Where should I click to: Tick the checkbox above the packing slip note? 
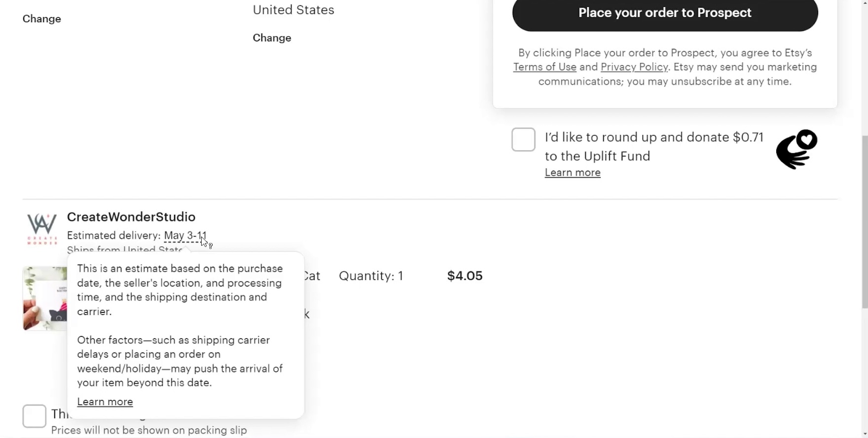35,416
